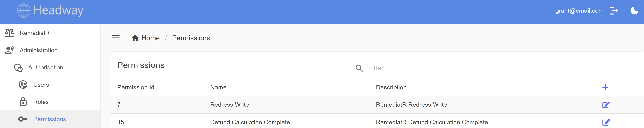
Task: Click the Home breadcrumb link
Action: 150,38
